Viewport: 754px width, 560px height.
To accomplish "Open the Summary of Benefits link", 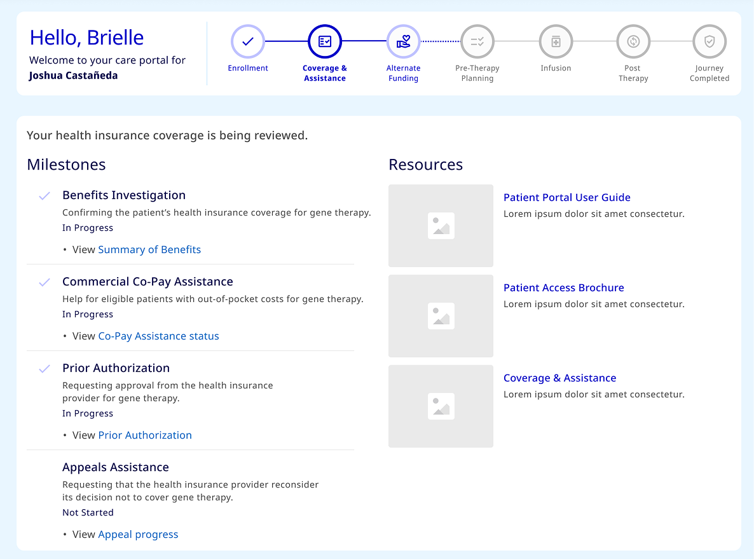I will [x=149, y=249].
